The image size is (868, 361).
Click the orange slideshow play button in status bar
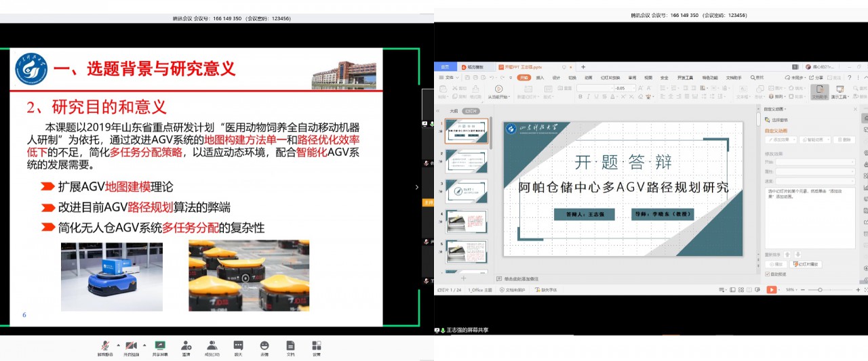point(771,290)
